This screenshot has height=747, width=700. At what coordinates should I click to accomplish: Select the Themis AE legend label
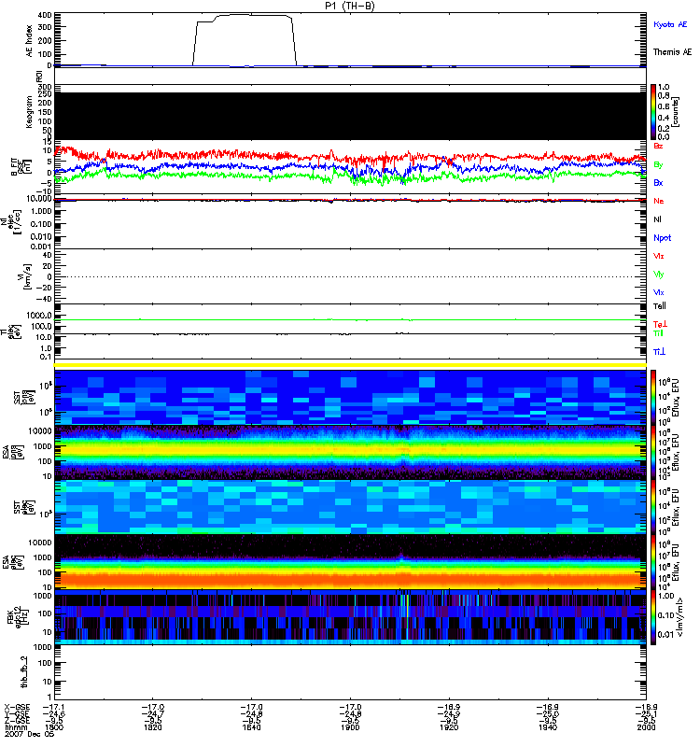click(x=672, y=52)
